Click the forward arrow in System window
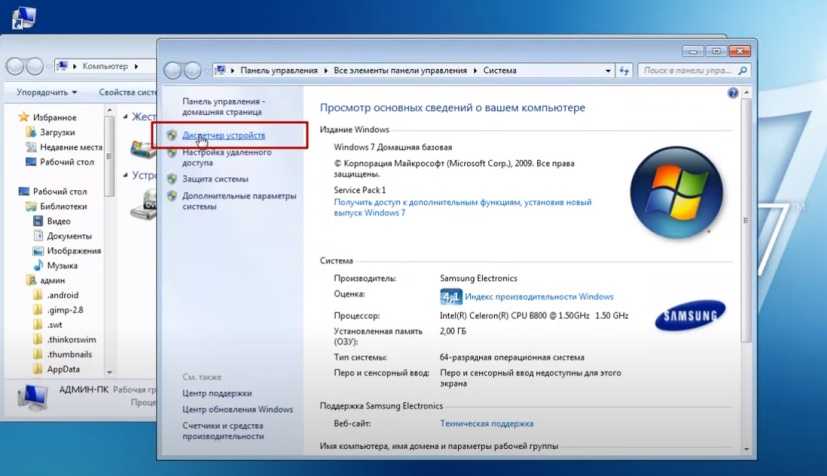827x476 pixels. [x=193, y=70]
